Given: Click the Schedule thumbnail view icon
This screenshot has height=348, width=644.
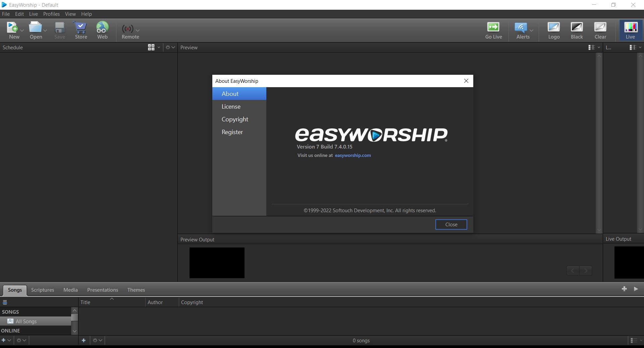Looking at the screenshot, I should pyautogui.click(x=151, y=48).
